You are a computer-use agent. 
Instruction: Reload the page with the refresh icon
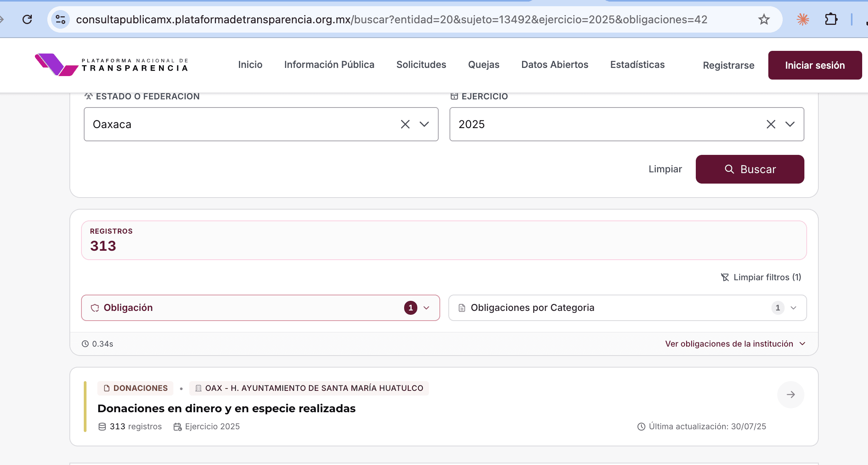pos(27,19)
